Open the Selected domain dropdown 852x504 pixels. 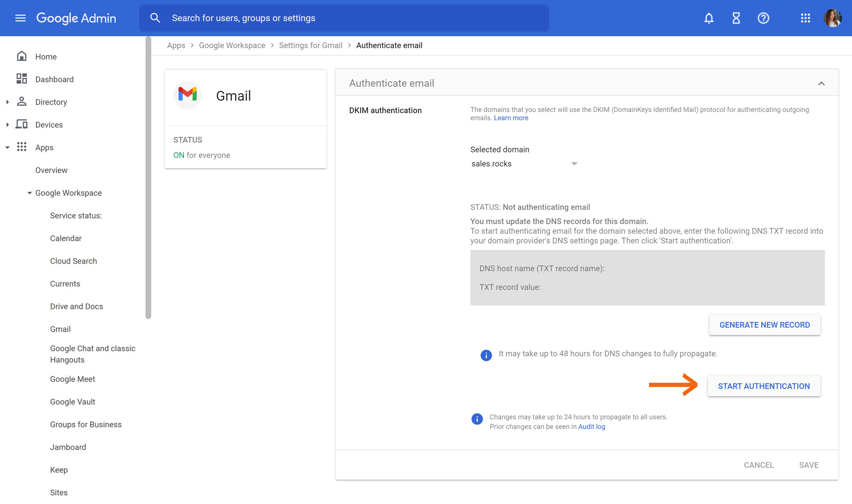click(x=524, y=164)
